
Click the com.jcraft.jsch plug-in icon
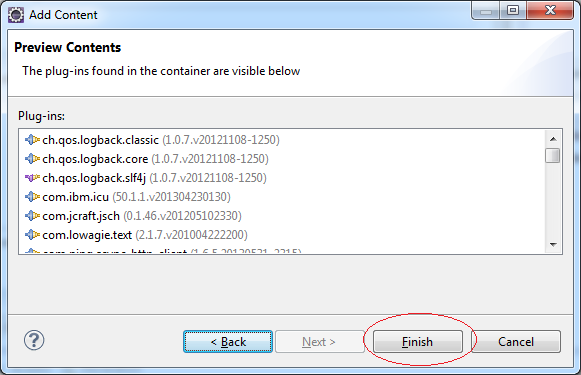pyautogui.click(x=32, y=216)
